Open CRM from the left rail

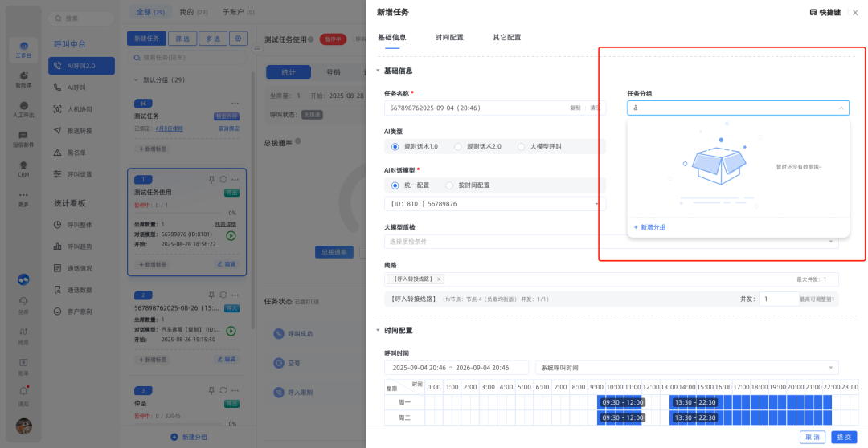click(23, 167)
